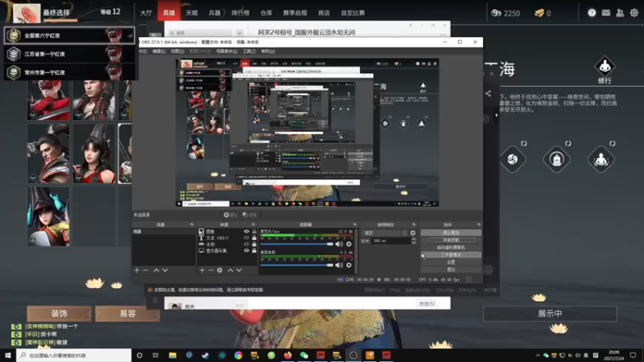
Task: Click the 修行 meditation icon
Action: pyautogui.click(x=605, y=66)
